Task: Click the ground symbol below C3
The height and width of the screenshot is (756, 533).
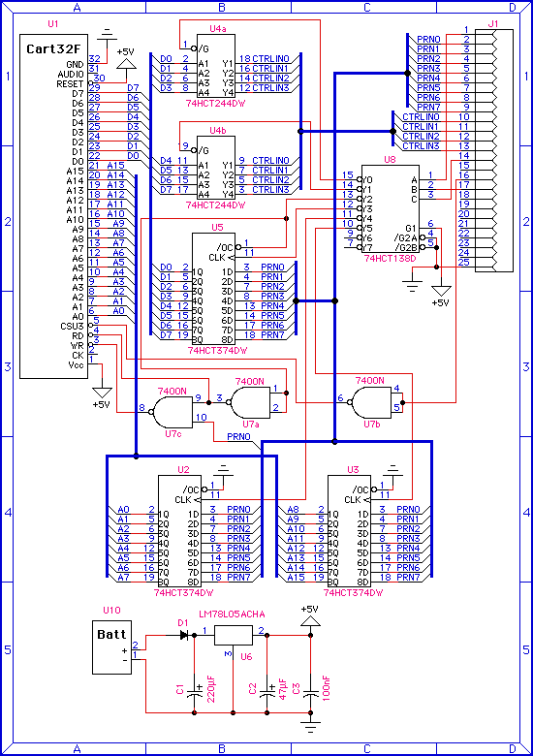Action: click(x=310, y=727)
